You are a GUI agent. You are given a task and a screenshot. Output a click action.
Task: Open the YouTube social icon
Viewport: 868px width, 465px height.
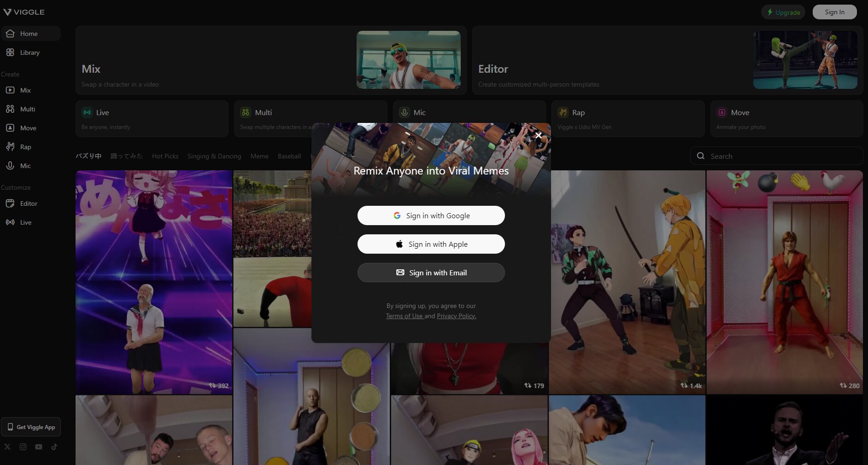(39, 447)
